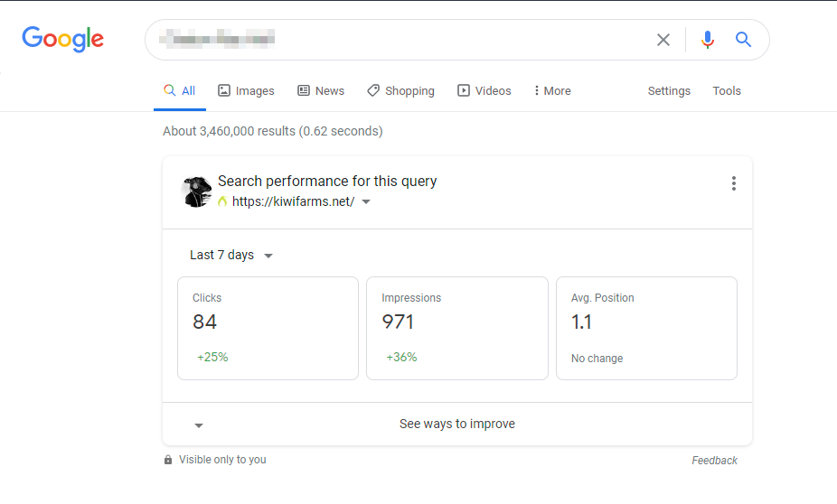Open the Shopping results tab

pyautogui.click(x=401, y=90)
